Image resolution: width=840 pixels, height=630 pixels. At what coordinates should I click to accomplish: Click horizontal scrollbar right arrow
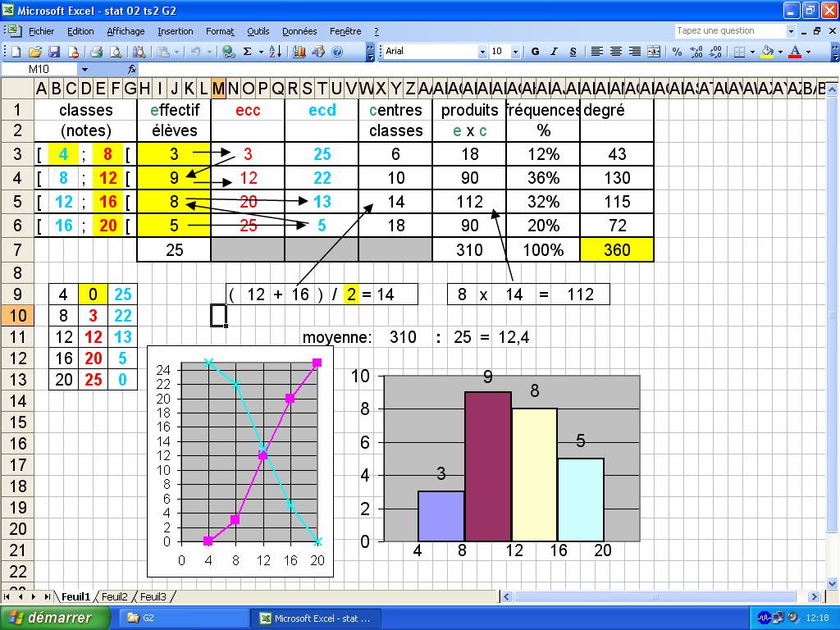pyautogui.click(x=814, y=596)
